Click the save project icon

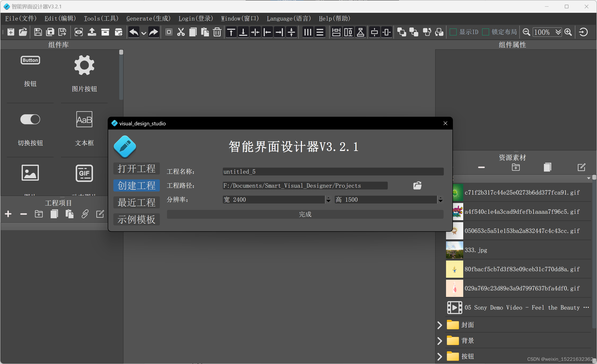[x=38, y=32]
